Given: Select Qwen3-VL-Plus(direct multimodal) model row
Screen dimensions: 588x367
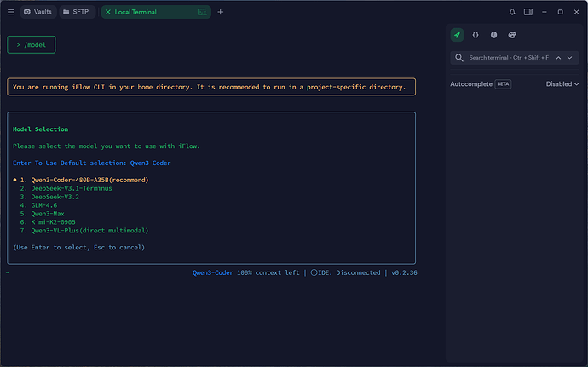Looking at the screenshot, I should coord(84,231).
